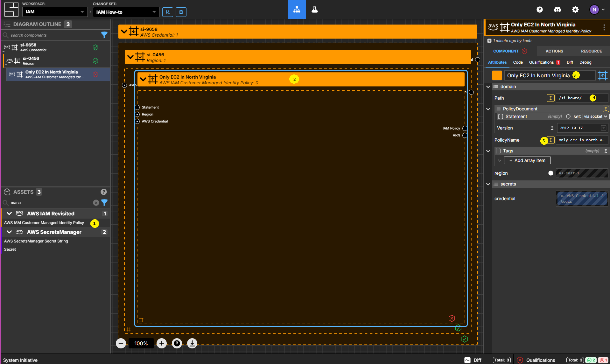The width and height of the screenshot is (610, 364).
Task: Click the download diagram icon
Action: (x=192, y=343)
